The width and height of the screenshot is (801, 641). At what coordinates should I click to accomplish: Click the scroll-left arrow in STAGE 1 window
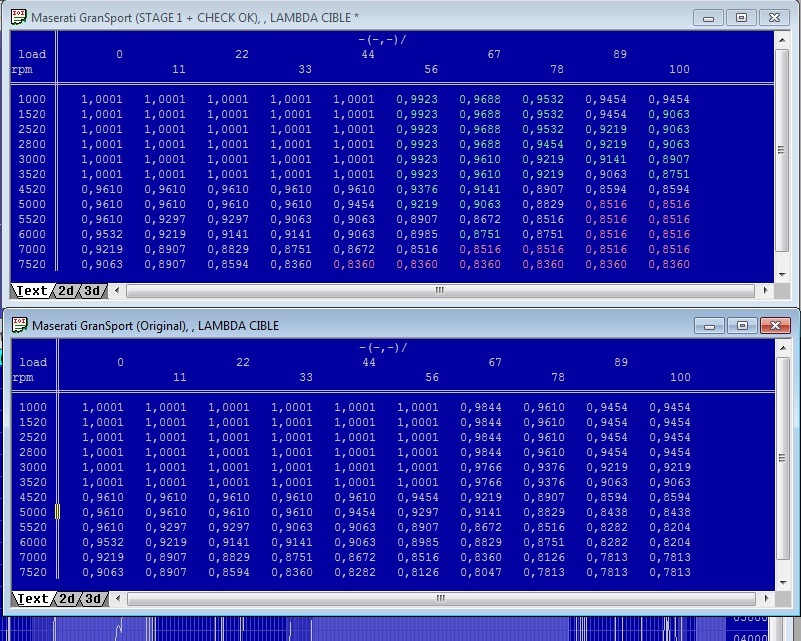coord(117,291)
